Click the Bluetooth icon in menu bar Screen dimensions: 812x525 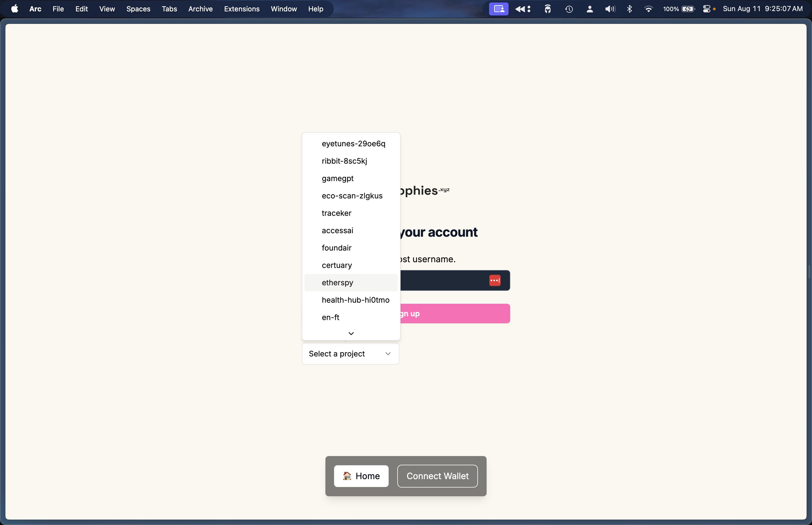[x=630, y=9]
